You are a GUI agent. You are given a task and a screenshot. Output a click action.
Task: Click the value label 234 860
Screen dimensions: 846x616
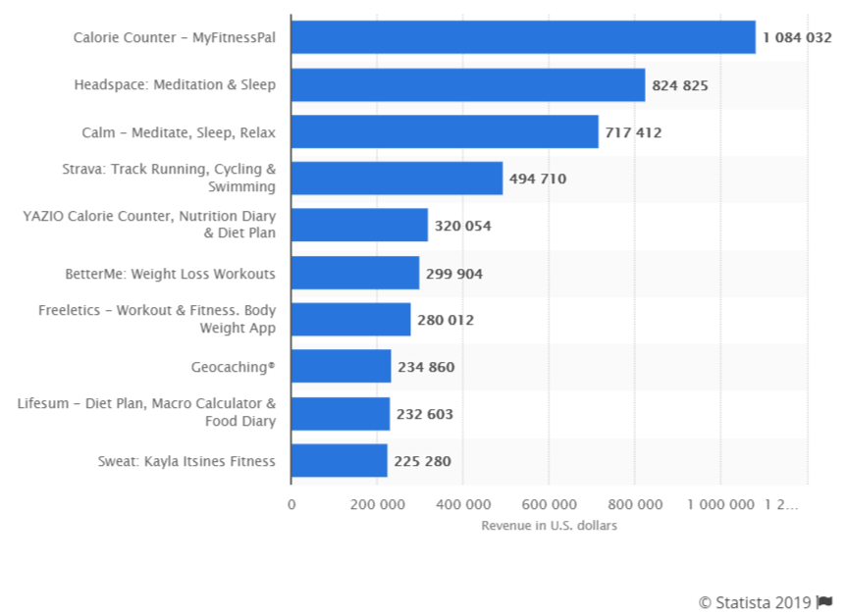click(426, 367)
